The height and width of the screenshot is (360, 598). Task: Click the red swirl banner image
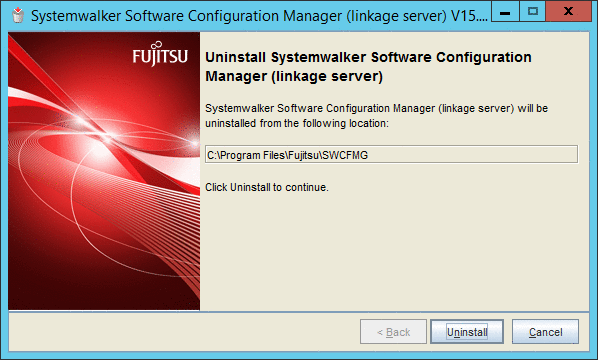(104, 171)
